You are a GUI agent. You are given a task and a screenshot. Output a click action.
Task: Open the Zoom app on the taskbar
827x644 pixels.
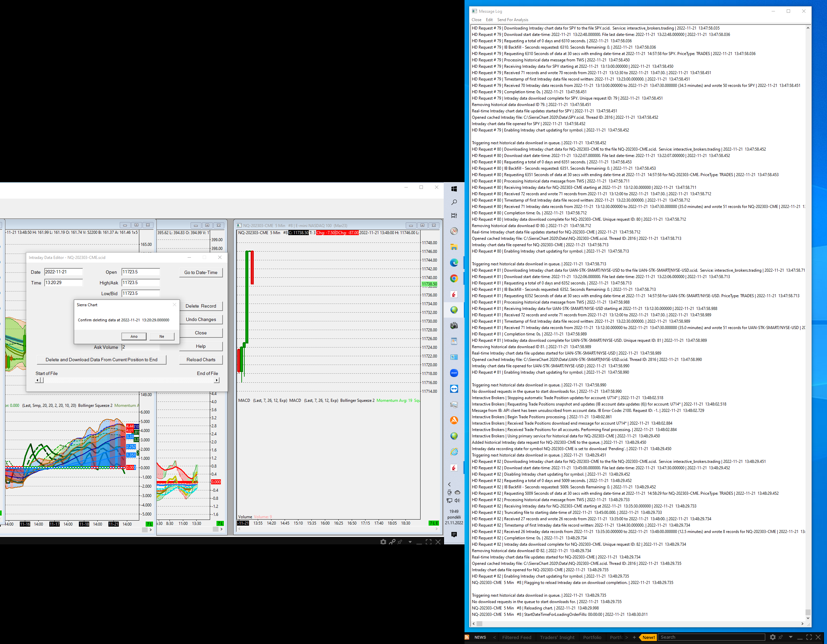pyautogui.click(x=454, y=373)
